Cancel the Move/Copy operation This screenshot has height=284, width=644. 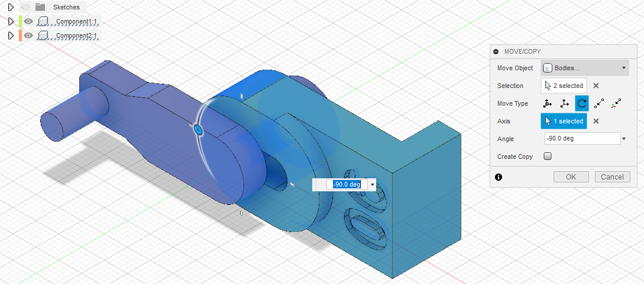[x=613, y=177]
